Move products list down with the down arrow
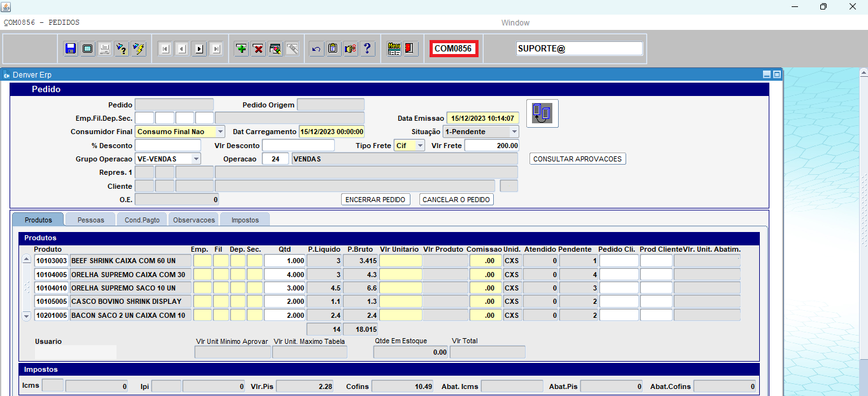 [x=26, y=316]
